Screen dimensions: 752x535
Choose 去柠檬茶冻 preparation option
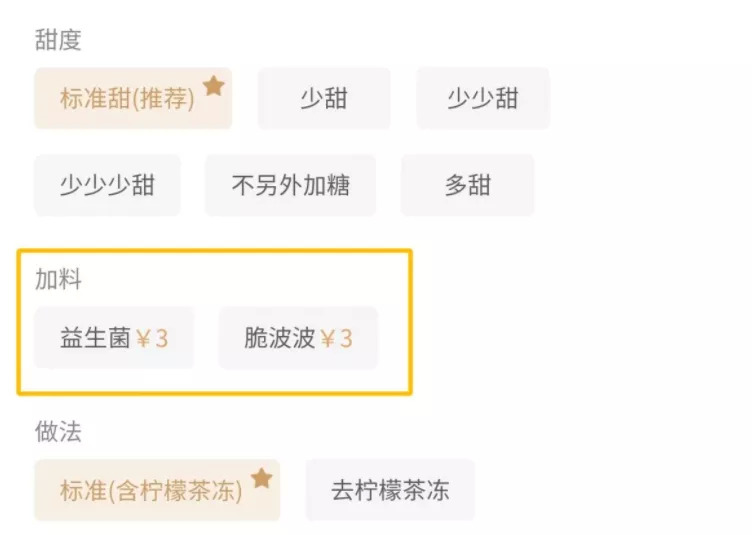click(390, 491)
